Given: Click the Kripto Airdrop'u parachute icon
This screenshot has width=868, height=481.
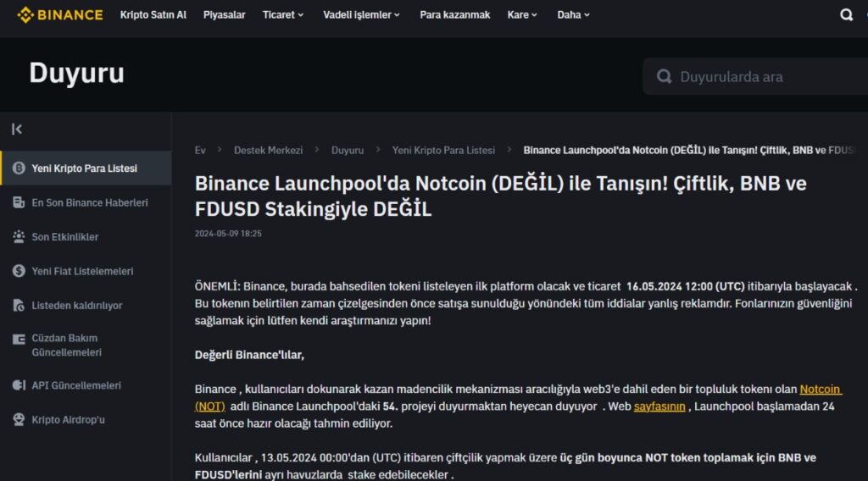Looking at the screenshot, I should 19,420.
